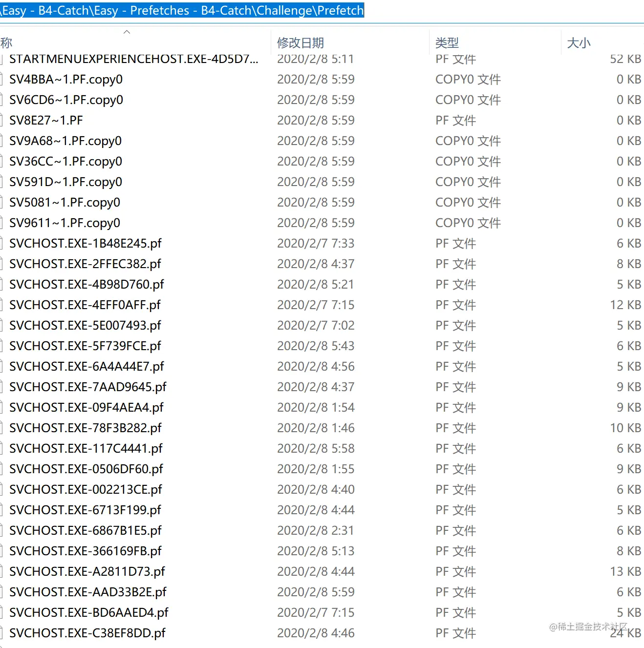Click date 2020/2/7 7:33 of SVCHOST.EXE-1B48E245.pf

[x=316, y=244]
